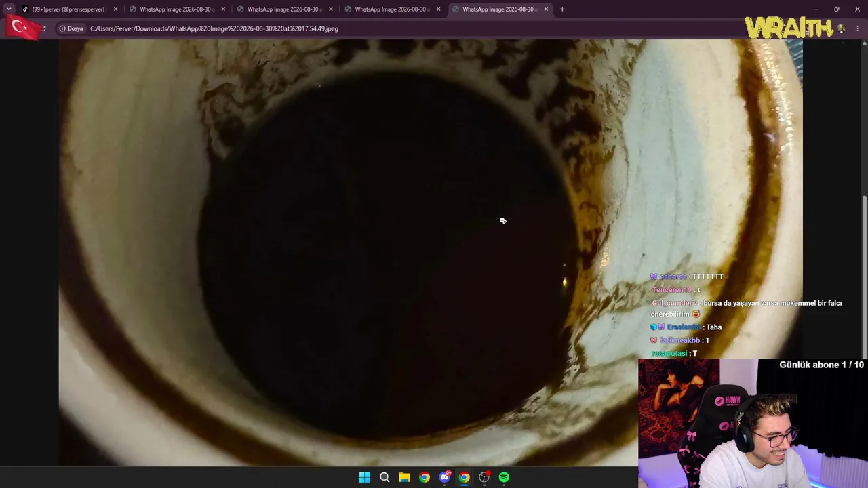Open taskbar Search
Viewport: 868px width, 488px height.
[384, 477]
